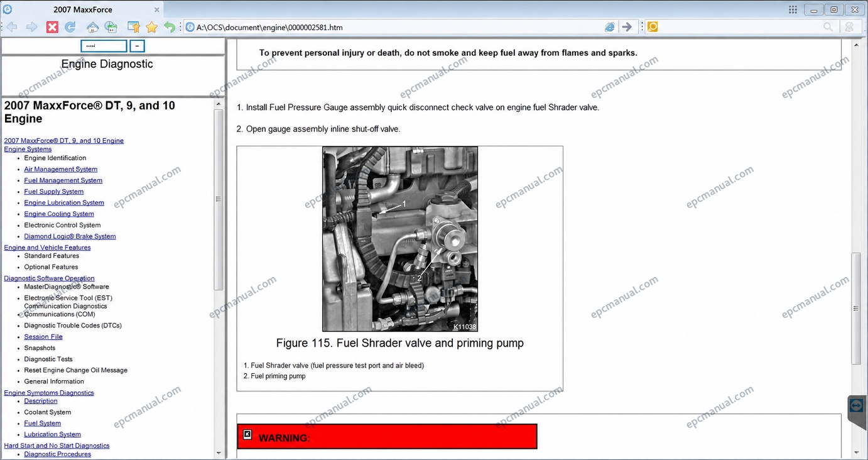Click the green undo arrow icon
The height and width of the screenshot is (460, 868).
[170, 27]
